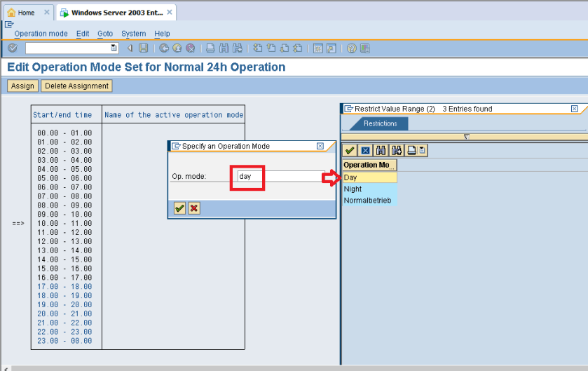Image resolution: width=588 pixels, height=371 pixels.
Task: Open the System menu
Action: (x=133, y=34)
